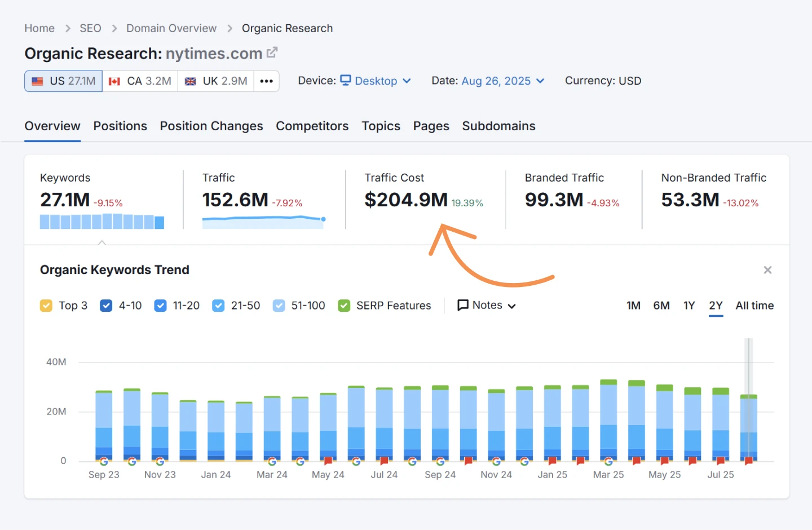This screenshot has height=530, width=812.
Task: Click Google update marker under Sep 23 bar
Action: (x=104, y=461)
